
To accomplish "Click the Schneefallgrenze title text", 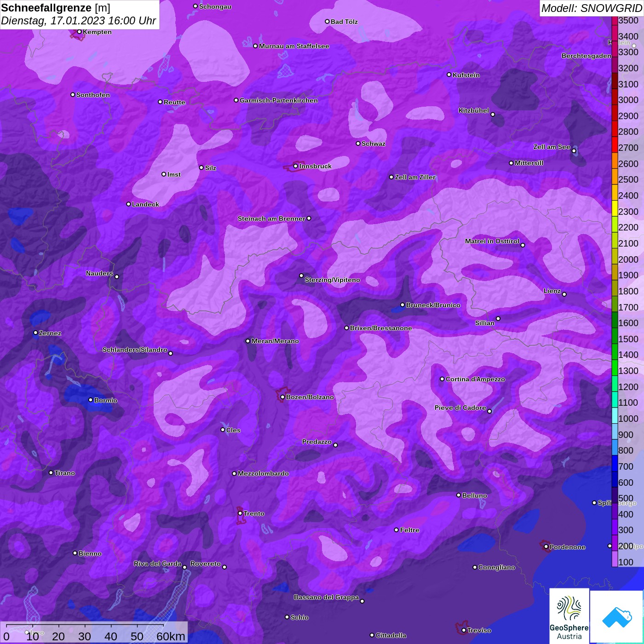I will tap(46, 8).
